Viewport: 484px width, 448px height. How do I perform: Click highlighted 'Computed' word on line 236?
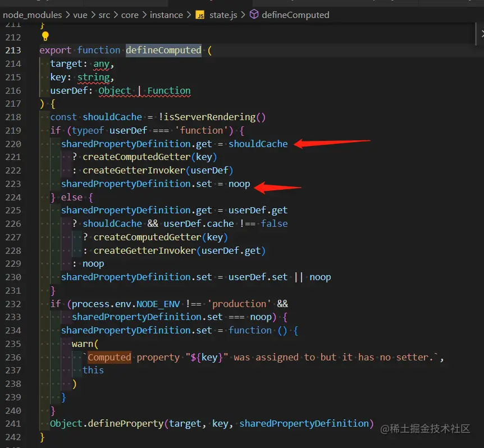click(x=109, y=357)
